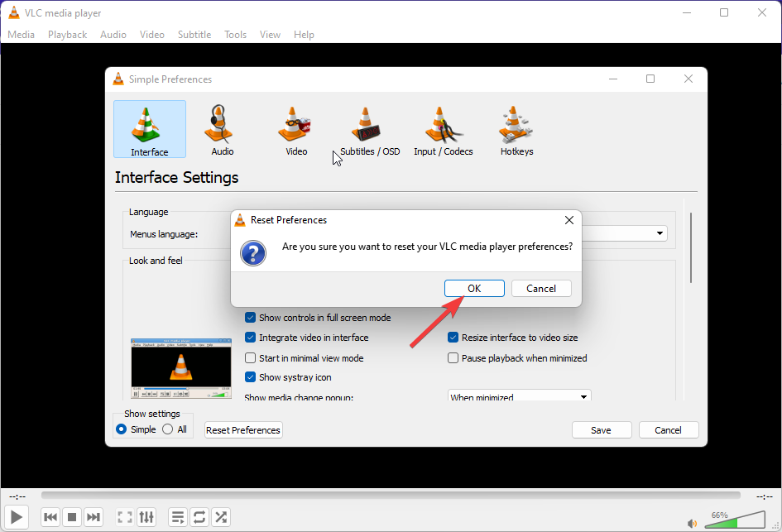Enable Start in minimal view mode

point(251,358)
